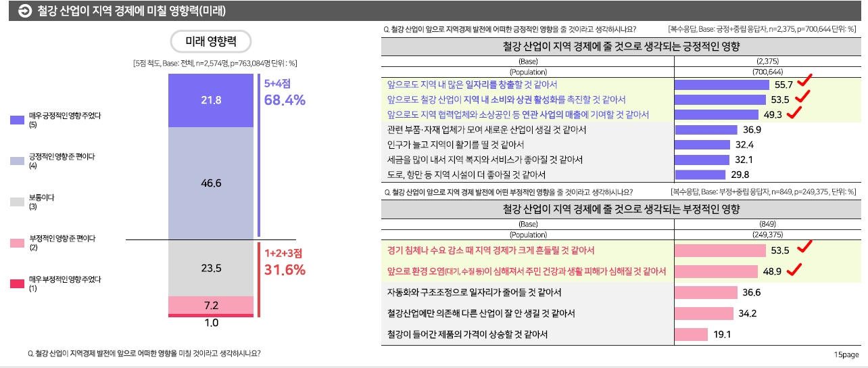
Task: Click the 긍정적인 영향 table title header
Action: pos(621,47)
